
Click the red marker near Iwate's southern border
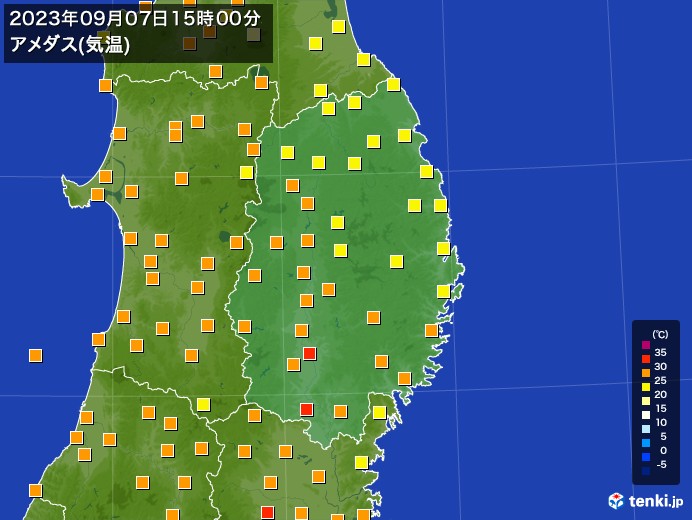(x=307, y=409)
